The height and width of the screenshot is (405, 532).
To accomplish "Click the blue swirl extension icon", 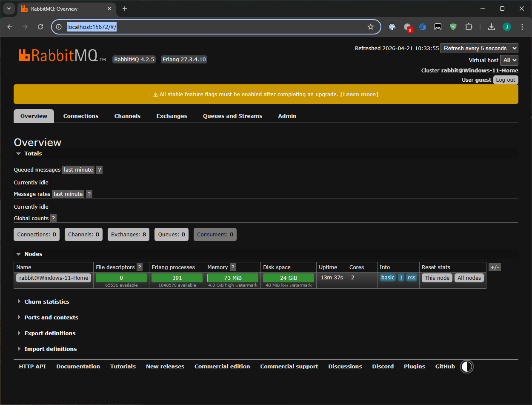I will [423, 27].
